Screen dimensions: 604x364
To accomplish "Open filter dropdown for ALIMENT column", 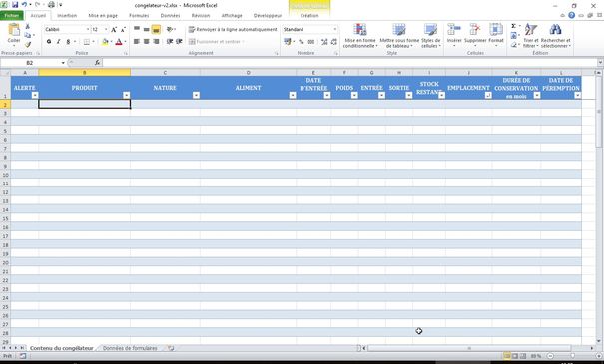I will point(293,95).
